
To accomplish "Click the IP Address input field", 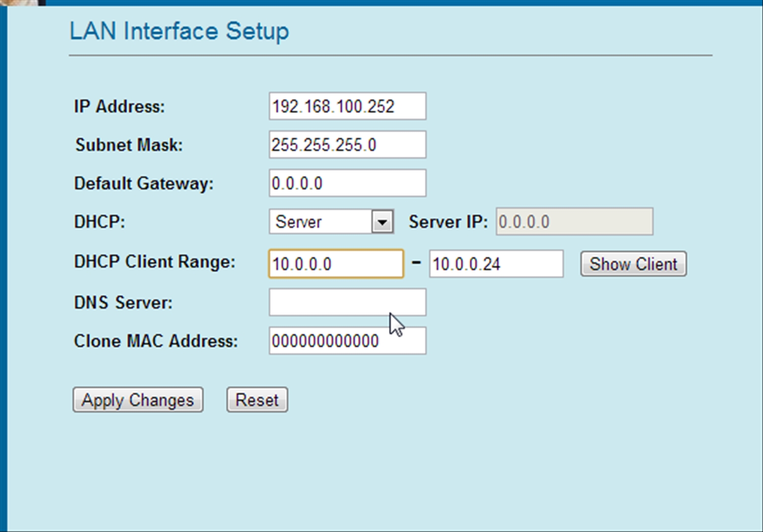I will [x=347, y=106].
